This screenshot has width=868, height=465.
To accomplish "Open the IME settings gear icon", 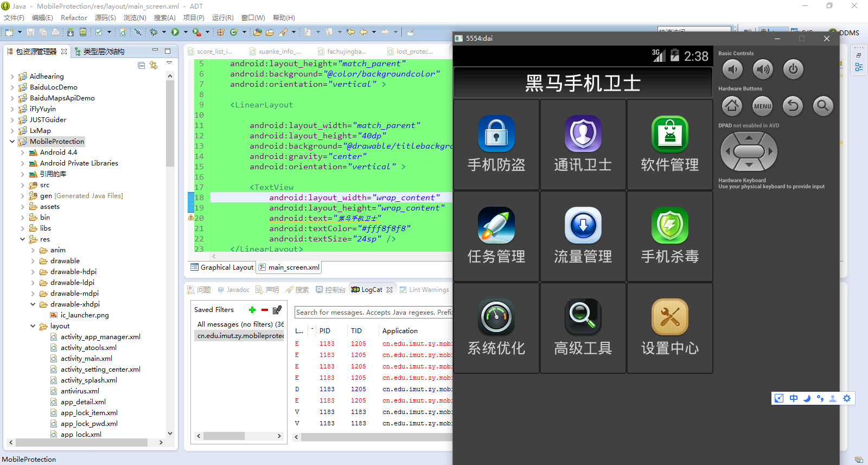I will point(846,398).
